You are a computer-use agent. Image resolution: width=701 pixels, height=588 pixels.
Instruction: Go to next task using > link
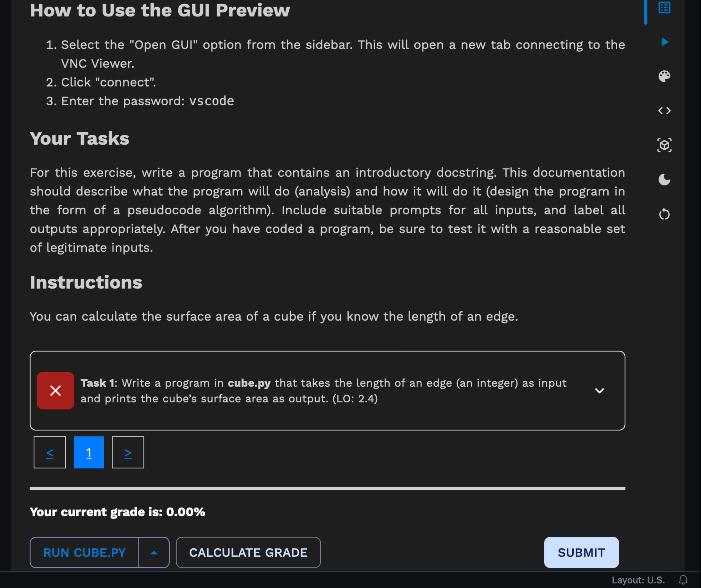(128, 452)
